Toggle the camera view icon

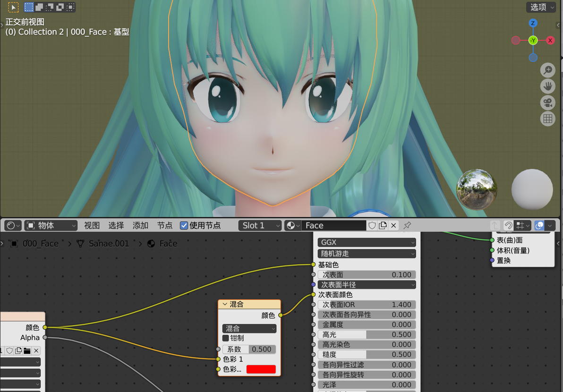tap(548, 102)
